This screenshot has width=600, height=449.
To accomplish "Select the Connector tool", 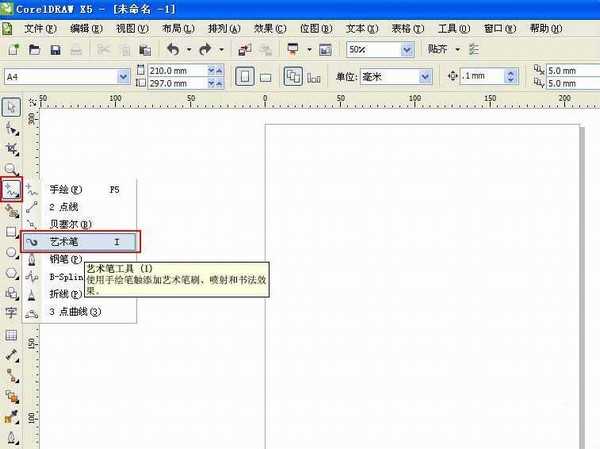I will (11, 376).
